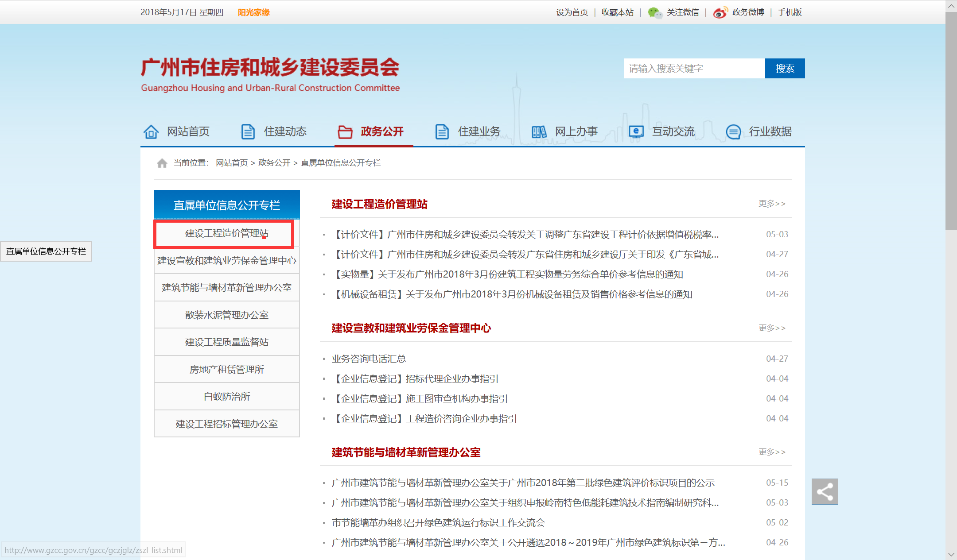957x560 pixels.
Task: Focus the search keyword input field
Action: pos(694,68)
